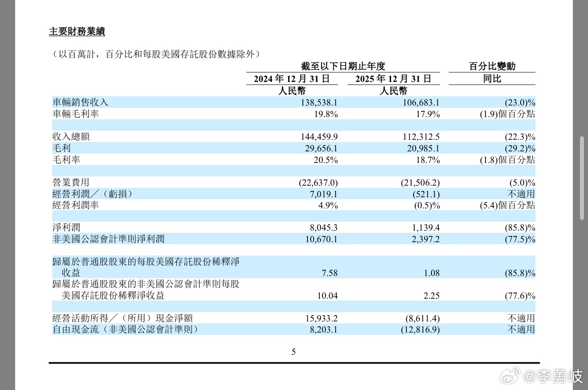Click the 主要財務業績 underlined heading
588x390 pixels.
tap(77, 32)
